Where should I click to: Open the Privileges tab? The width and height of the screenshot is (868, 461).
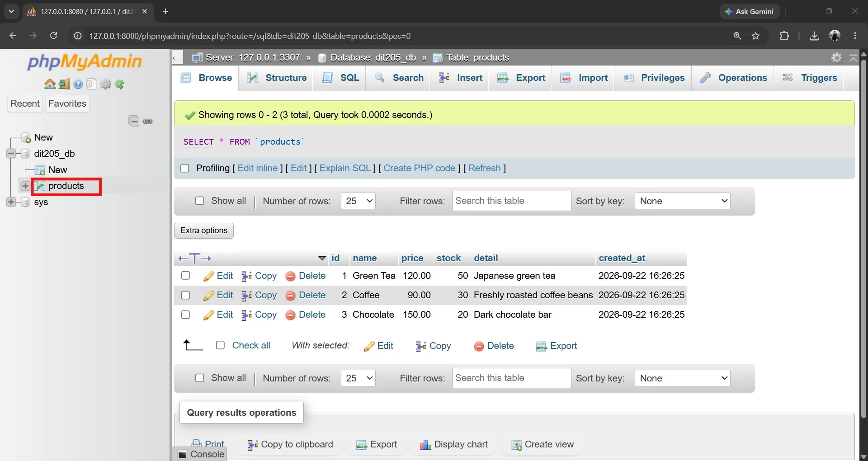[x=654, y=78]
